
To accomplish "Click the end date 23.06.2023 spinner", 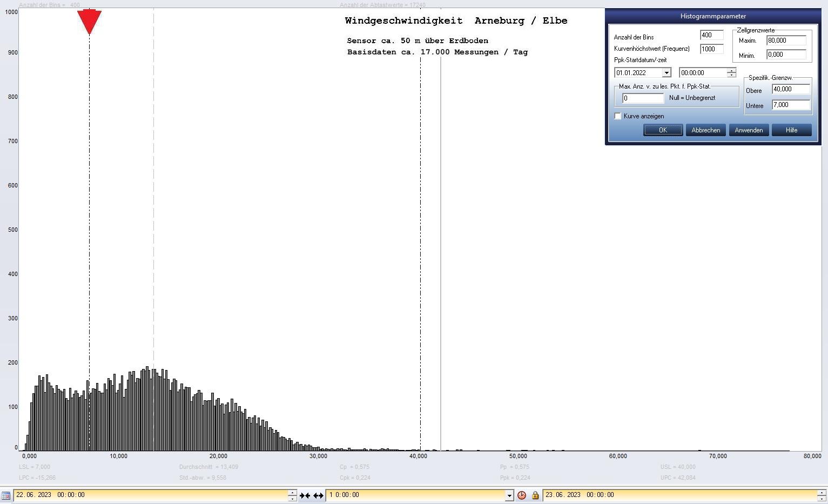I will (822, 495).
